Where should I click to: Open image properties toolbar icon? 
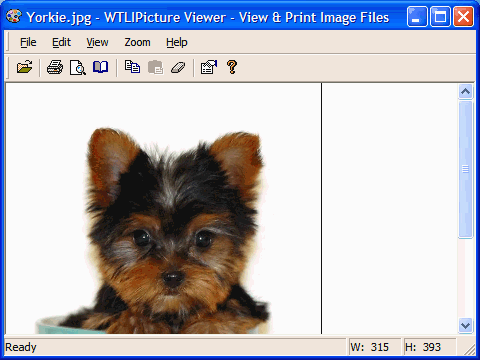point(209,67)
